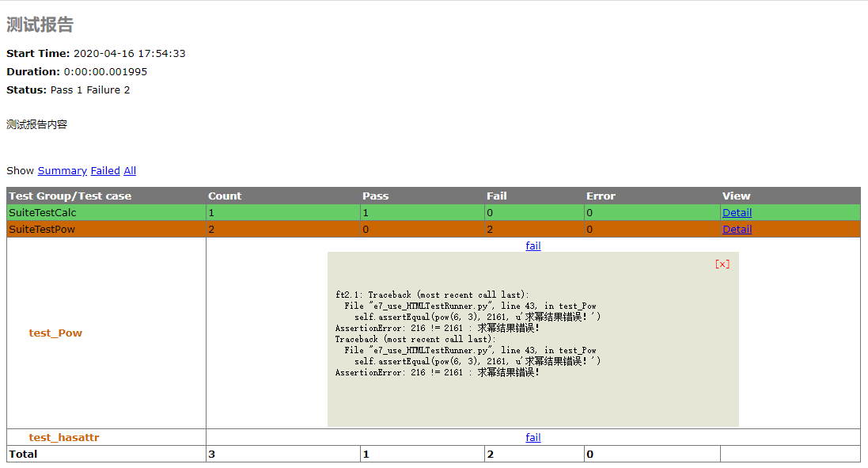Click the ft2.1 Traceback first line

click(x=432, y=295)
